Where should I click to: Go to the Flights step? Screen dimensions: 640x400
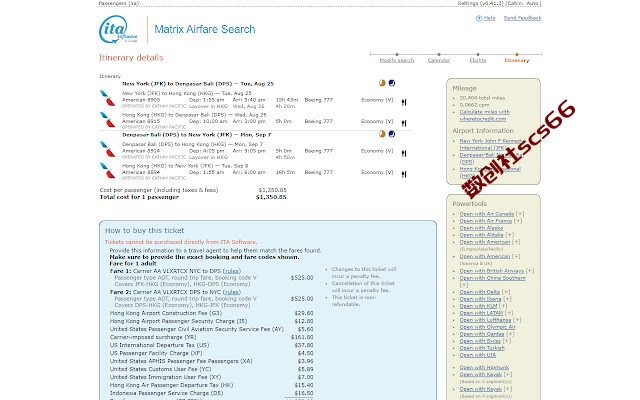[x=478, y=60]
